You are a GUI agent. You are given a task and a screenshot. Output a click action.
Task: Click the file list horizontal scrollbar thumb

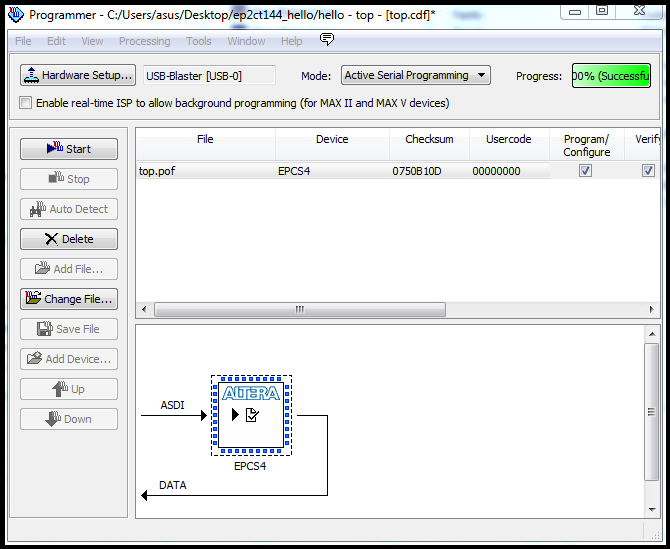(300, 309)
